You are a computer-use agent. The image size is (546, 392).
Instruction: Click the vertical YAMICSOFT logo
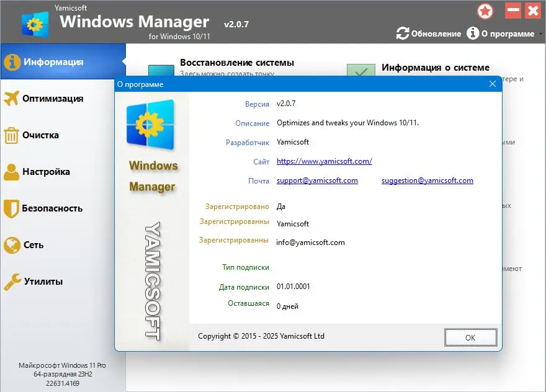[x=153, y=280]
